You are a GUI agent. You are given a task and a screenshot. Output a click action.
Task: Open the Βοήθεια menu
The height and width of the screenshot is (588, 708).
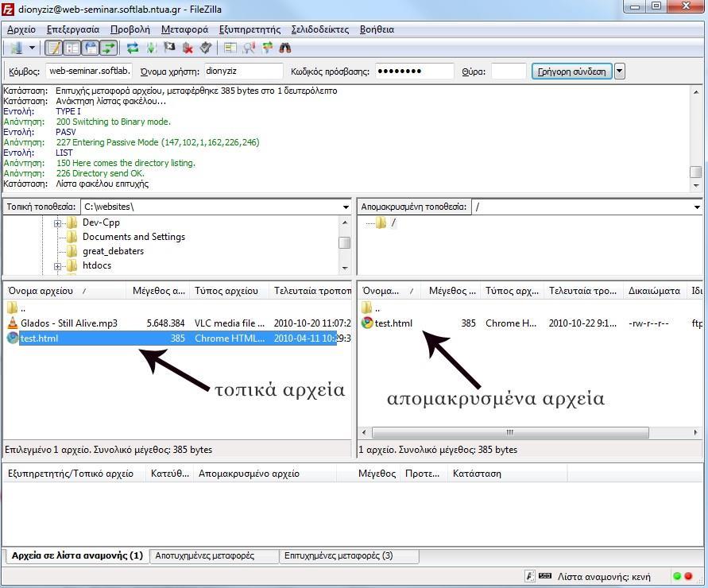tap(377, 29)
